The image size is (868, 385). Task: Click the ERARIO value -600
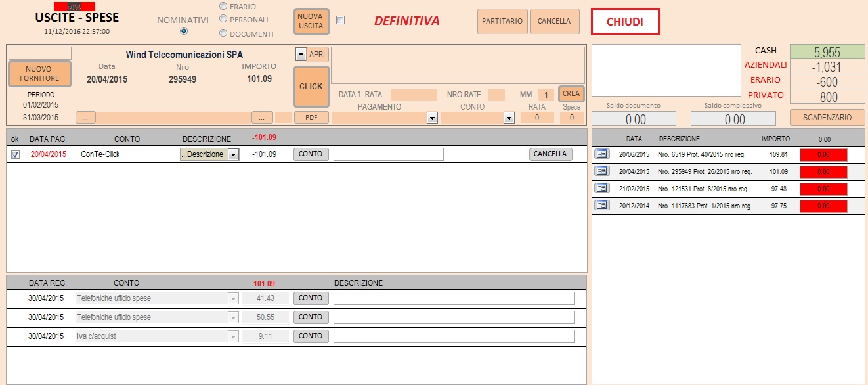point(827,82)
